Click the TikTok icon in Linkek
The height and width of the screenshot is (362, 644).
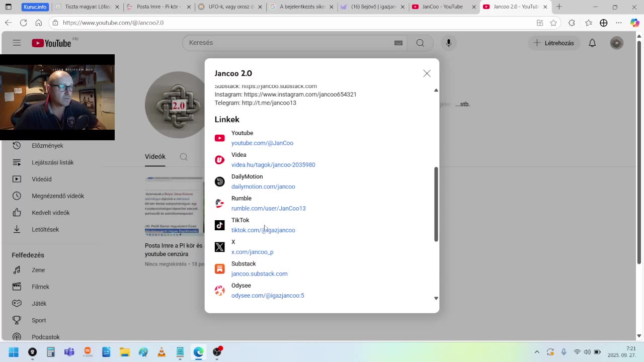(x=219, y=225)
